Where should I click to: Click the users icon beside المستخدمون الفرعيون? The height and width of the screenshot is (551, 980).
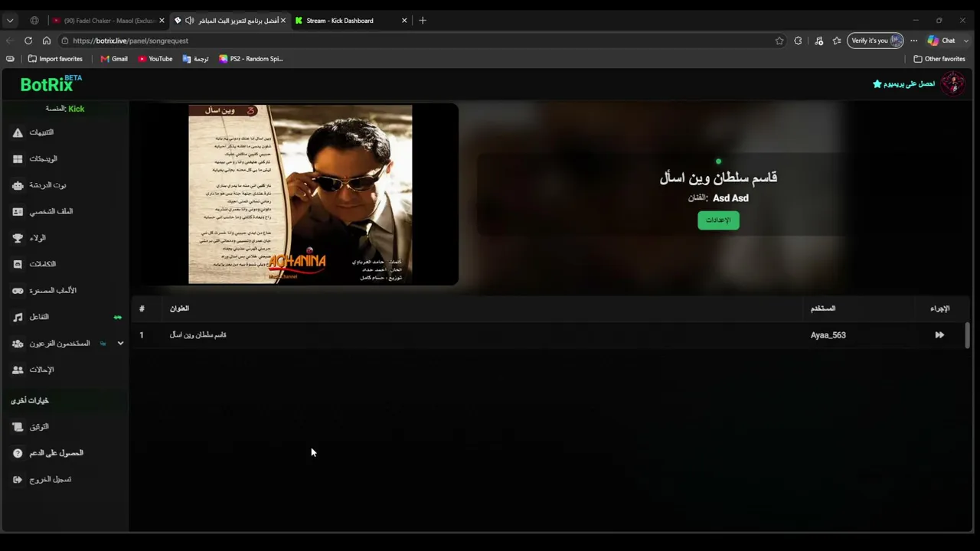pyautogui.click(x=18, y=344)
